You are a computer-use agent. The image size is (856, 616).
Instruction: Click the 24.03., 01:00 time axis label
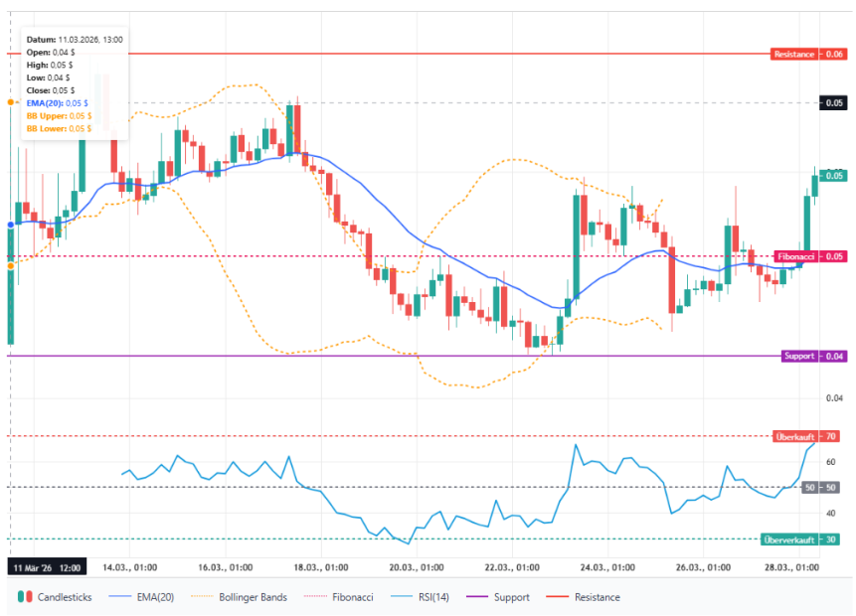(x=607, y=567)
